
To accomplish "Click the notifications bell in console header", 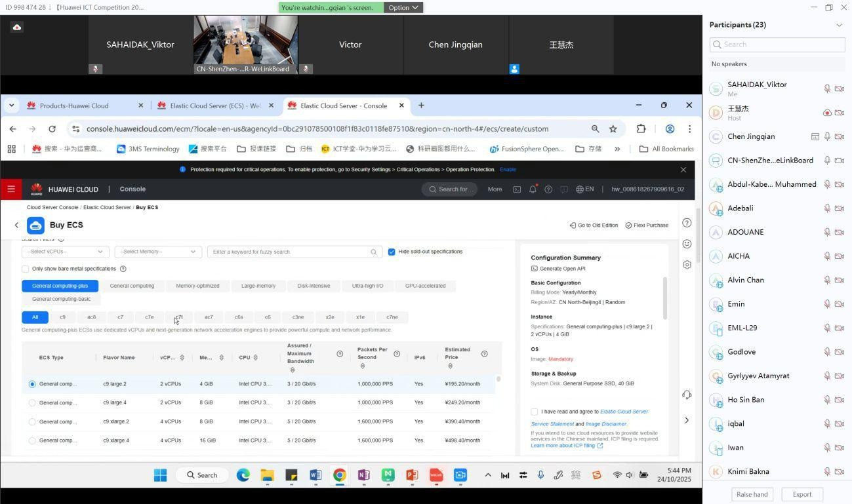I will 533,189.
